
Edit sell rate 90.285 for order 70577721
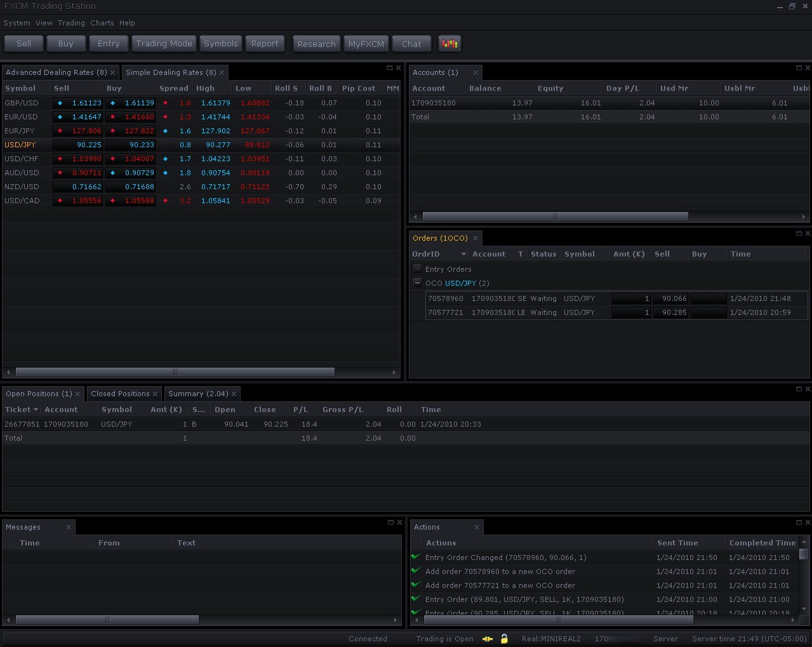coord(671,312)
